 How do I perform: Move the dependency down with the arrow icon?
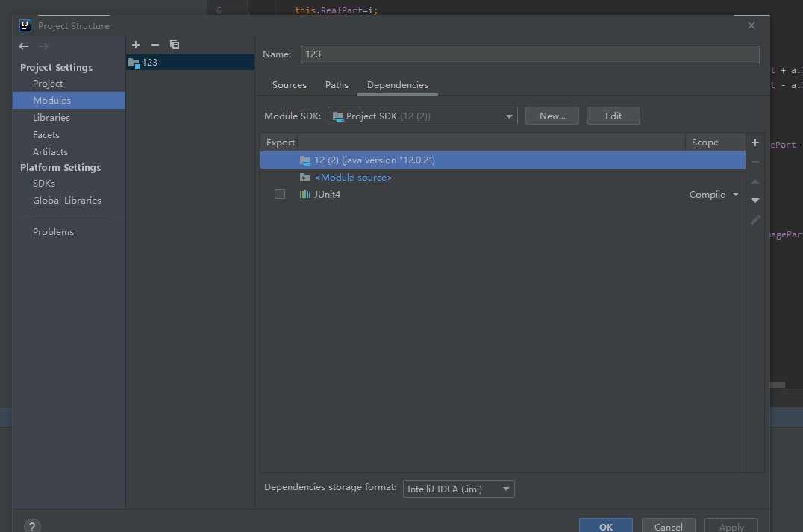754,200
